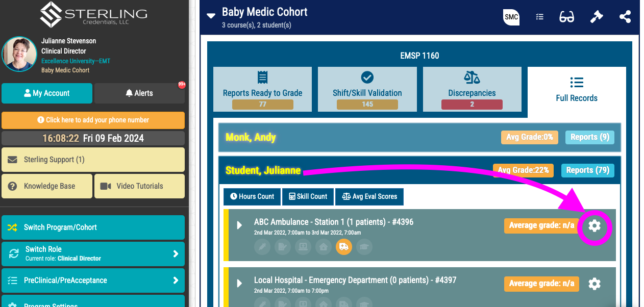This screenshot has height=307, width=644.
Task: Select the gavel icon in the header
Action: click(597, 16)
